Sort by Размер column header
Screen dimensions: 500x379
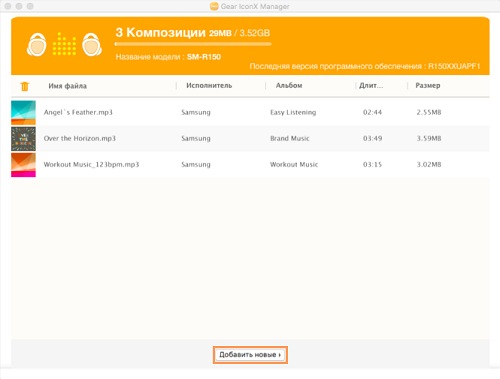(x=428, y=86)
